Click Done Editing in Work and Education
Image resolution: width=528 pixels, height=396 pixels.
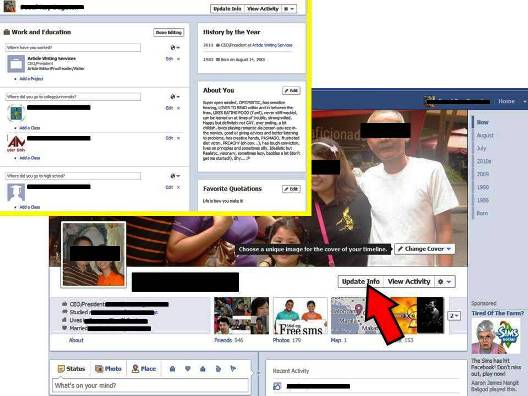[169, 32]
